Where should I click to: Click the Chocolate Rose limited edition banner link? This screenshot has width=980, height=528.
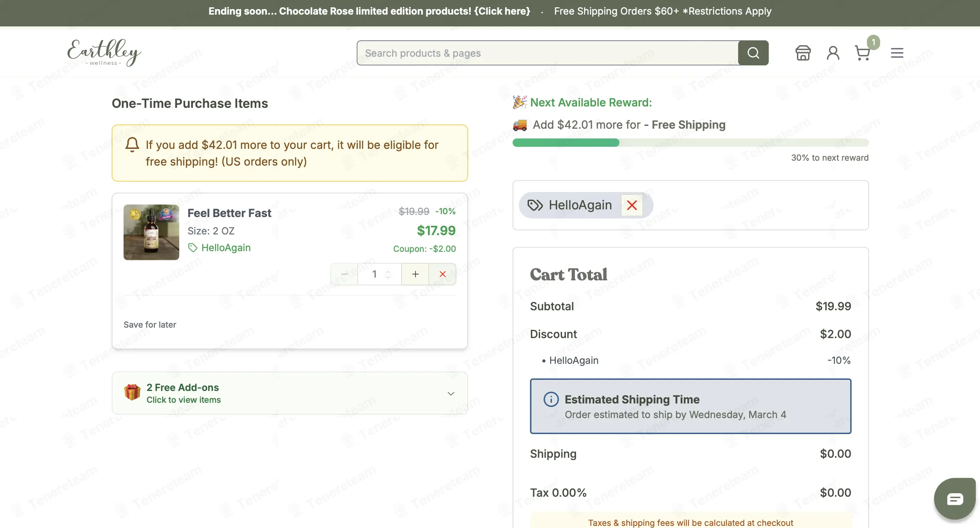(x=369, y=11)
